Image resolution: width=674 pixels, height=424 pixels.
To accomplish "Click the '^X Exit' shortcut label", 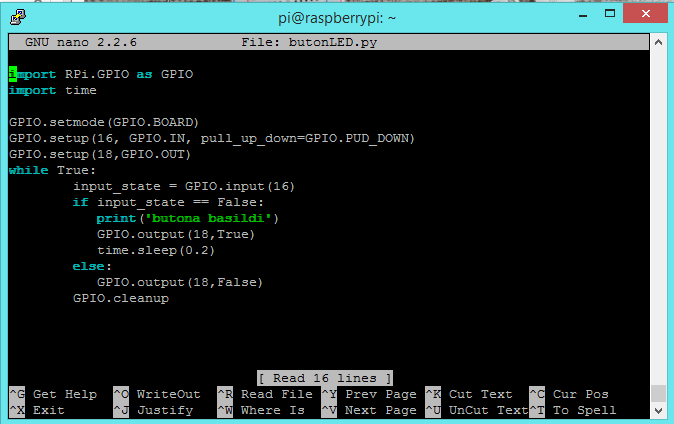I will pyautogui.click(x=37, y=410).
